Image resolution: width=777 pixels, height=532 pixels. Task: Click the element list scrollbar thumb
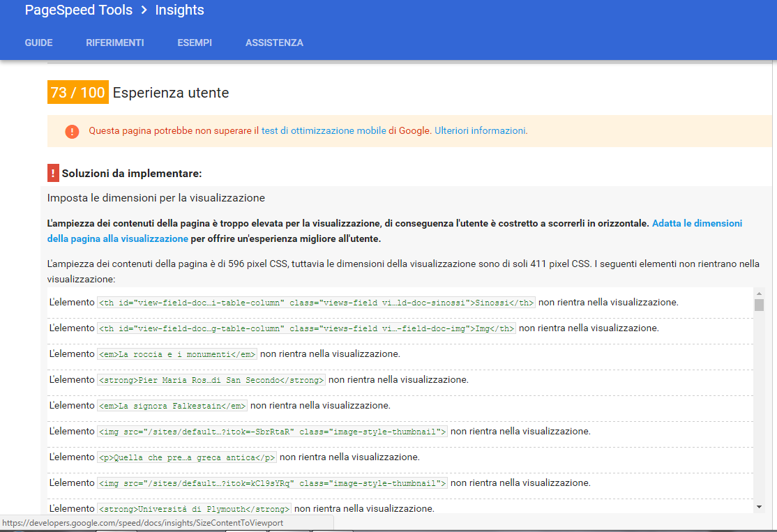click(x=759, y=305)
